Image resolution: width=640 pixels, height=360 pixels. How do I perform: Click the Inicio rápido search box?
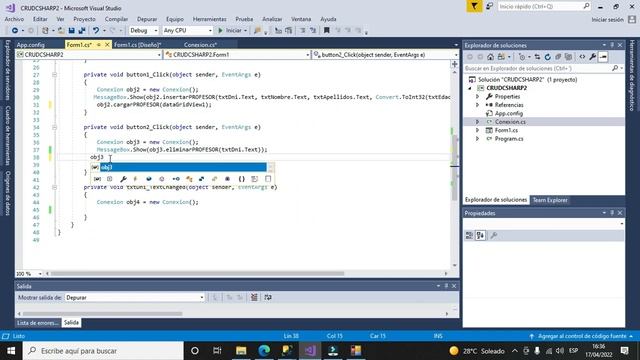(544, 7)
